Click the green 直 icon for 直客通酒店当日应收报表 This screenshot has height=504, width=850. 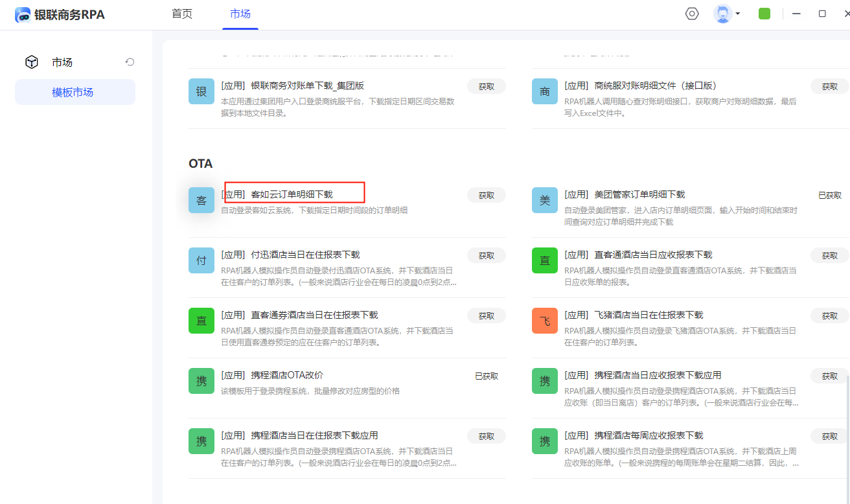click(x=544, y=261)
